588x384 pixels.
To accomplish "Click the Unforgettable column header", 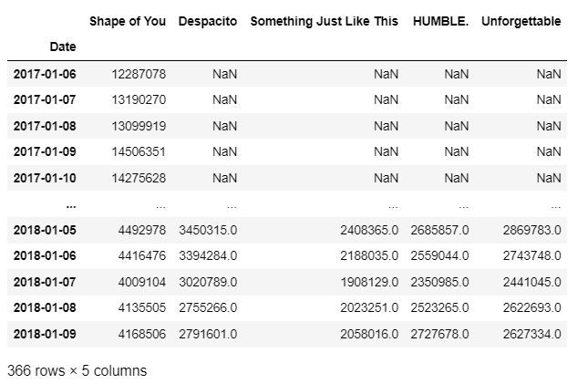I will click(521, 21).
